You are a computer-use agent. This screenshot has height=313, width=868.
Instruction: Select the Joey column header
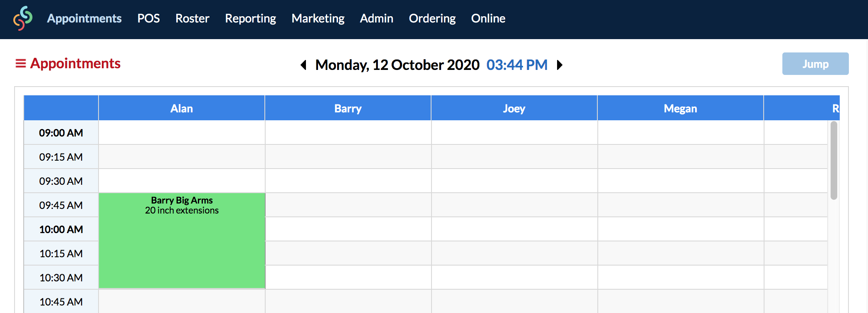pos(514,108)
